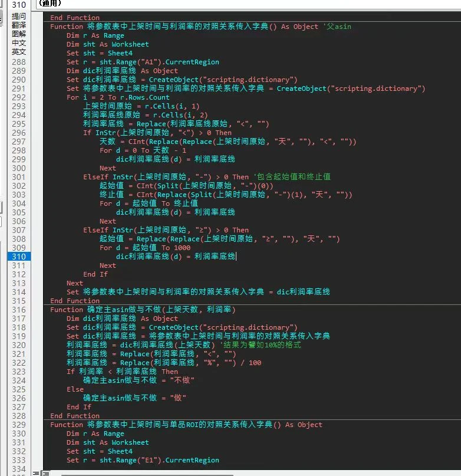Open the (通用) object dropdown
The width and height of the screenshot is (461, 476).
tap(248, 4)
